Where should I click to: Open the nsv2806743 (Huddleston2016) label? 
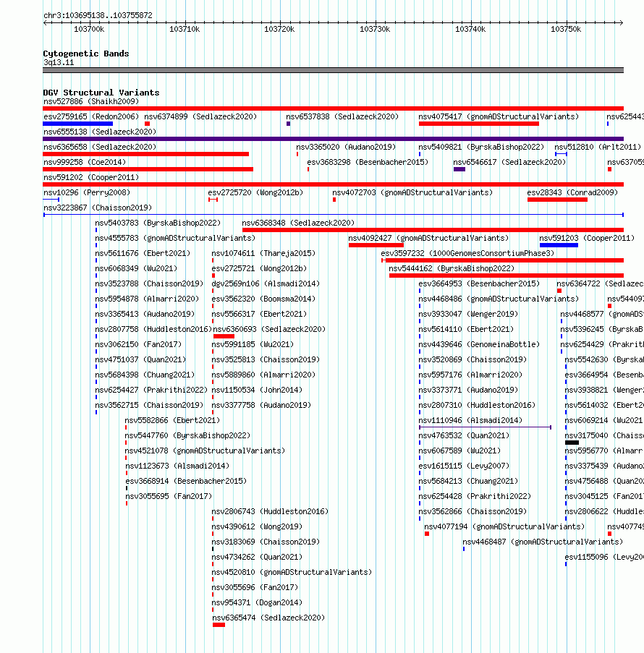point(270,511)
